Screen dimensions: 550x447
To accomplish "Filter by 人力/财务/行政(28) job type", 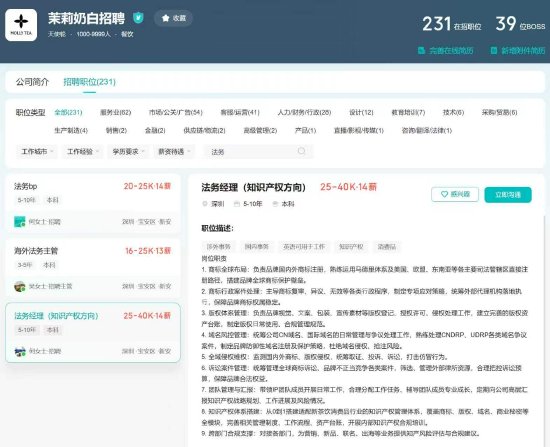I will pyautogui.click(x=304, y=112).
